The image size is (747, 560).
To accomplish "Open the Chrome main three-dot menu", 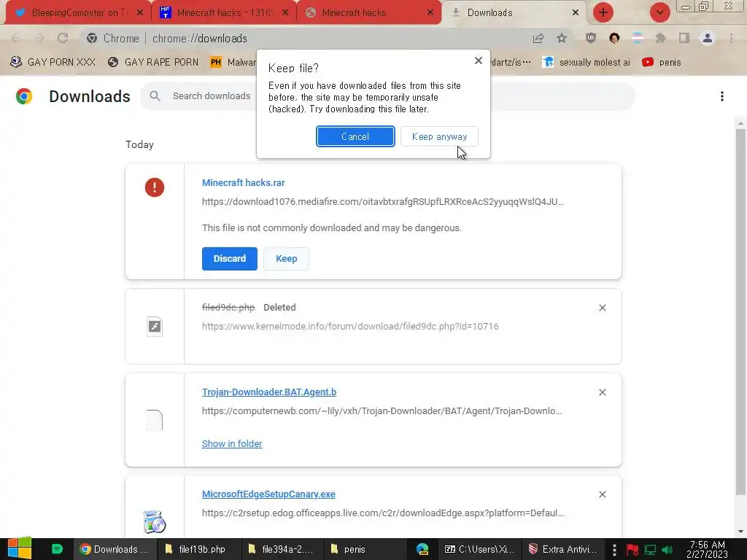I will (731, 38).
